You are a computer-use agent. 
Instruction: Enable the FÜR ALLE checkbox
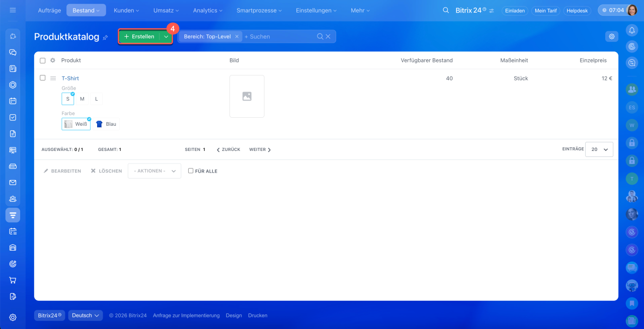pyautogui.click(x=191, y=171)
